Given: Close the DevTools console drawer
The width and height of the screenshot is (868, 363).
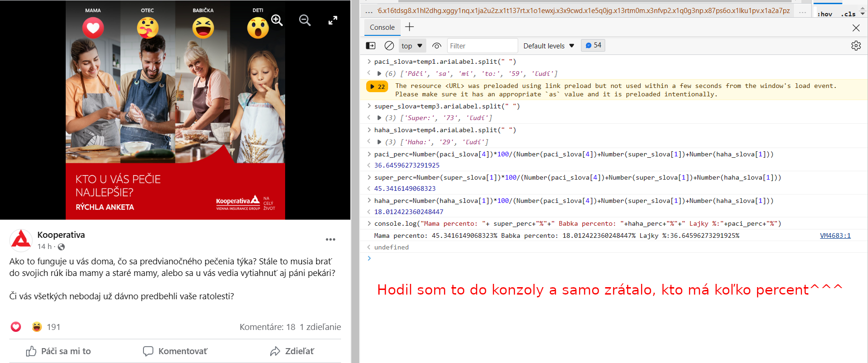Looking at the screenshot, I should click(x=856, y=28).
